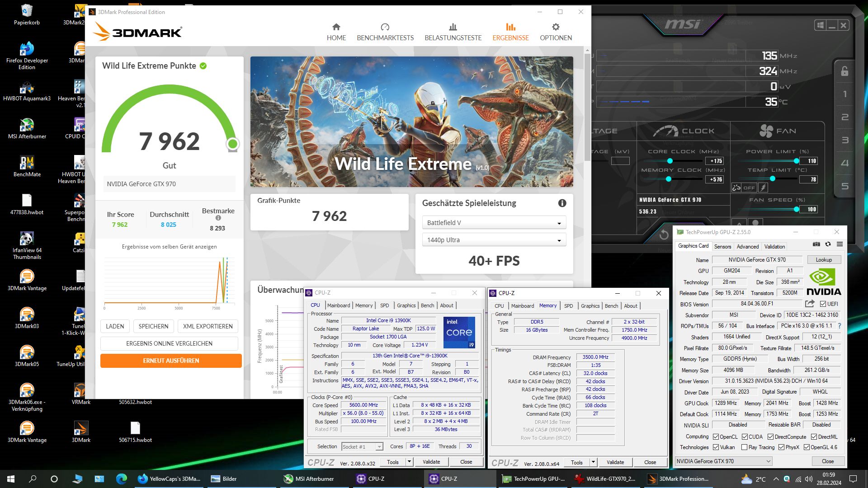Open BELASTUNGSTESTE in 3DMark navigation
The image size is (868, 488).
click(453, 32)
